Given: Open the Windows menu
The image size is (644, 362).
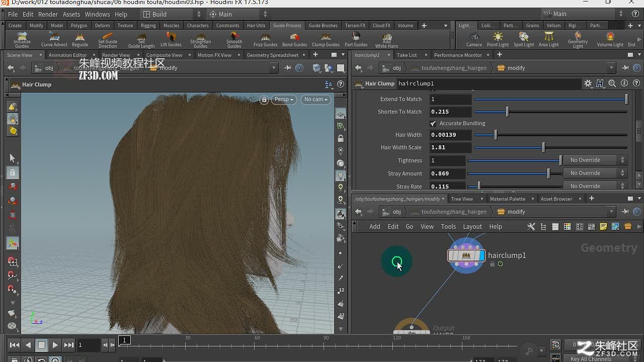Looking at the screenshot, I should coord(97,14).
